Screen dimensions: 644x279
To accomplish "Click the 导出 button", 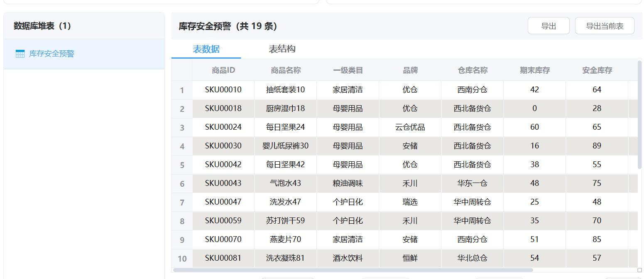I will (x=548, y=26).
